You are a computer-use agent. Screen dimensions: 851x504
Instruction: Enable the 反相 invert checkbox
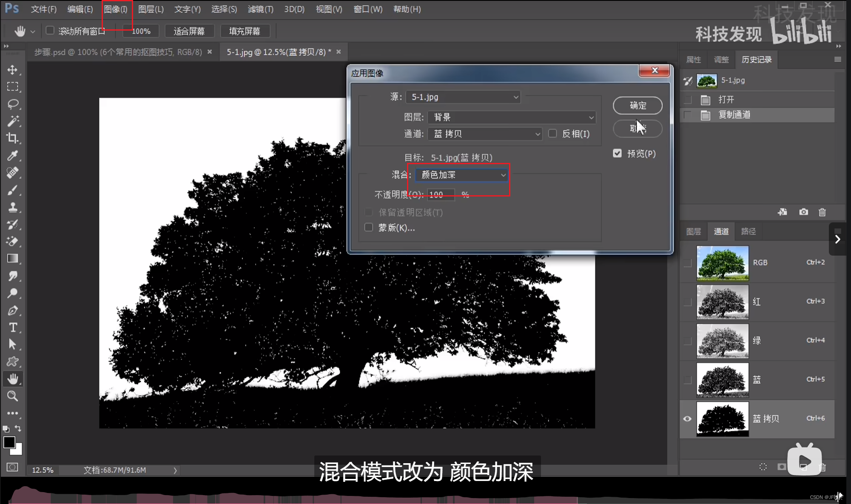552,134
